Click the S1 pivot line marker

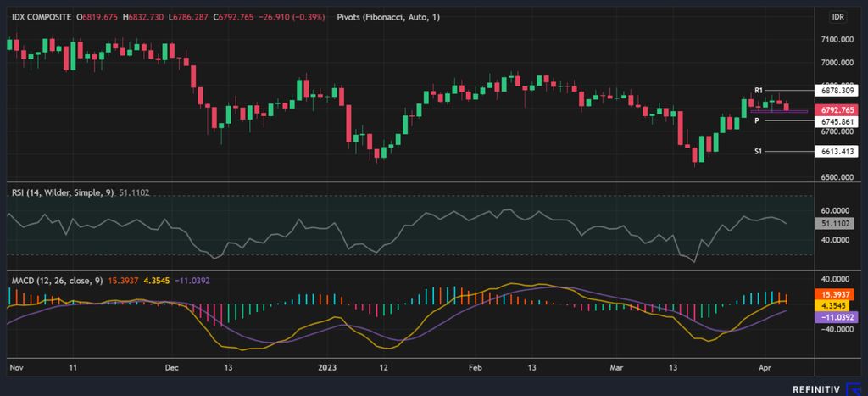(759, 151)
